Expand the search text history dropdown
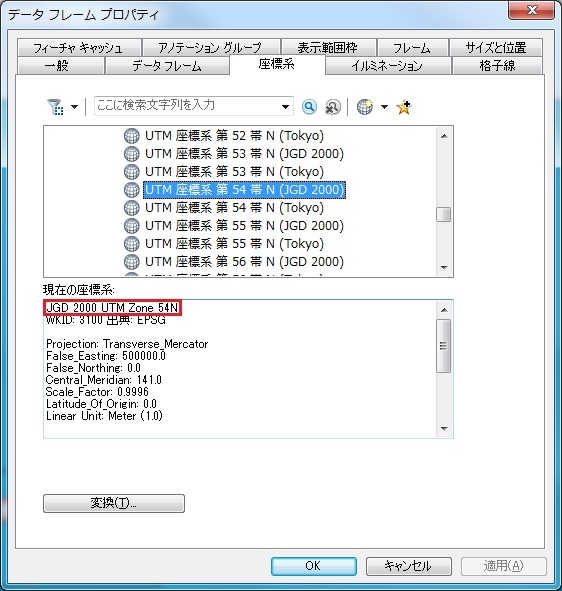 pos(286,107)
